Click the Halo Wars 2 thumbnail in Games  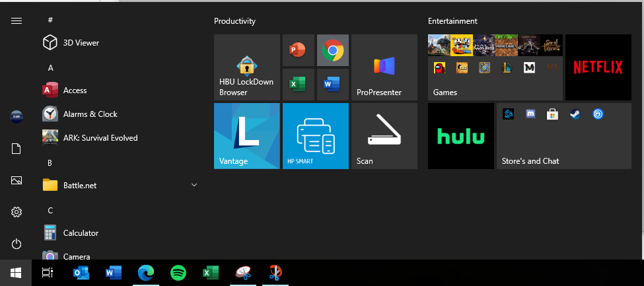coord(484,45)
